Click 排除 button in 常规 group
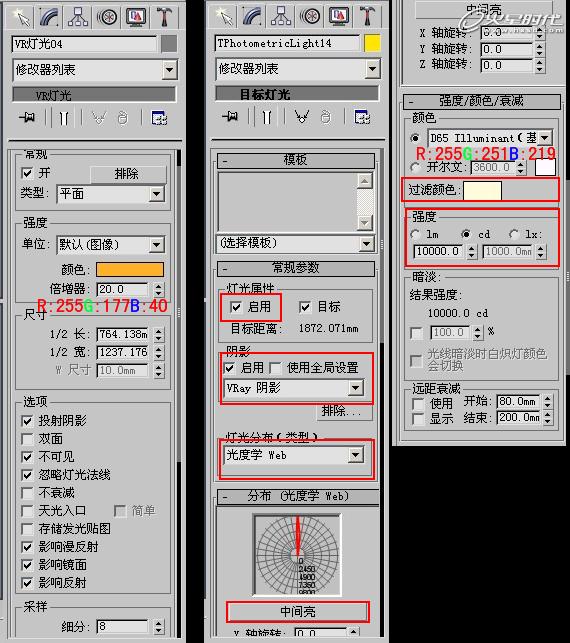 click(128, 174)
